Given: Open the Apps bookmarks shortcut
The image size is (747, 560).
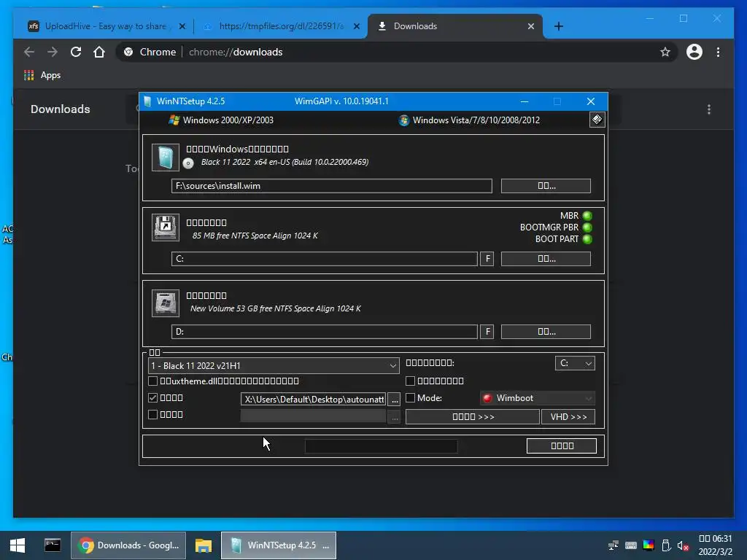Looking at the screenshot, I should coord(42,75).
